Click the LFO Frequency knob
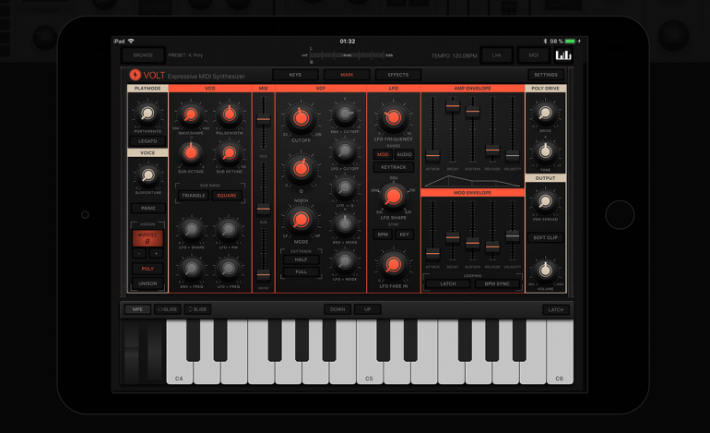710x433 pixels. pyautogui.click(x=393, y=118)
